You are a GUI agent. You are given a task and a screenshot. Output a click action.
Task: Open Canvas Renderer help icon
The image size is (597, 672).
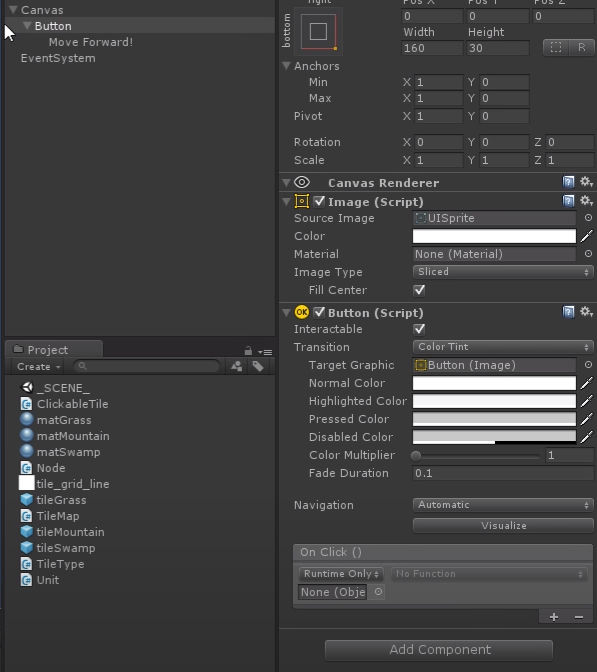[x=568, y=182]
